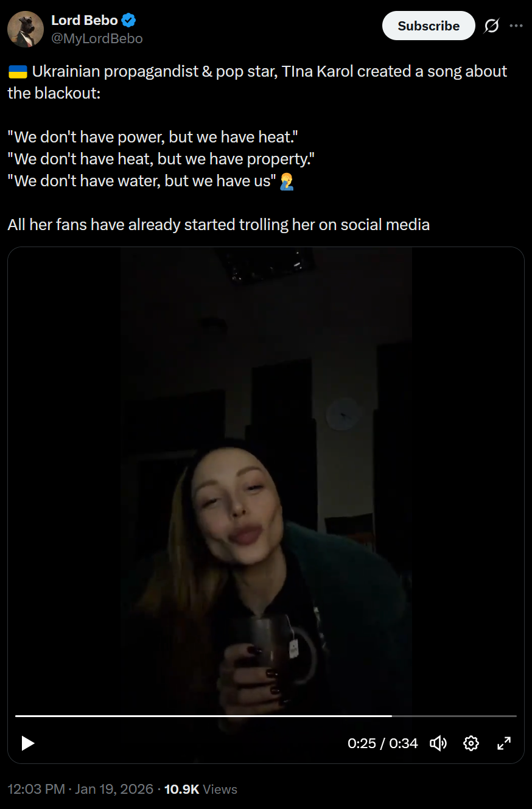Click the 10.9K Views count

(201, 789)
